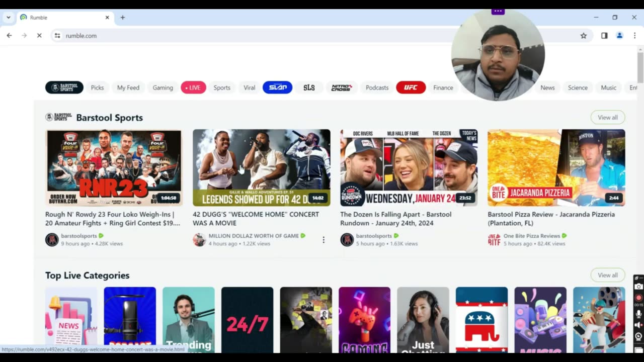644x362 pixels.
Task: Play the 42 Dugg concert video thumbnail
Action: (x=262, y=167)
